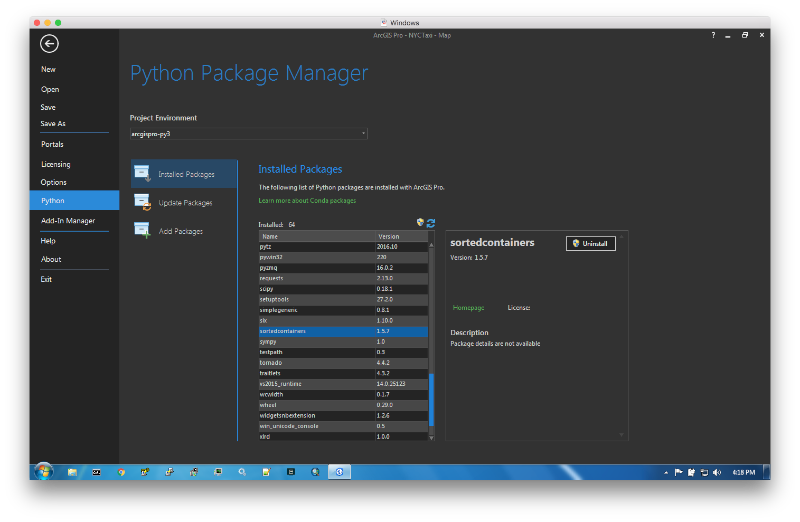Open the Project Environment dropdown
This screenshot has width=800, height=522.
[x=248, y=134]
